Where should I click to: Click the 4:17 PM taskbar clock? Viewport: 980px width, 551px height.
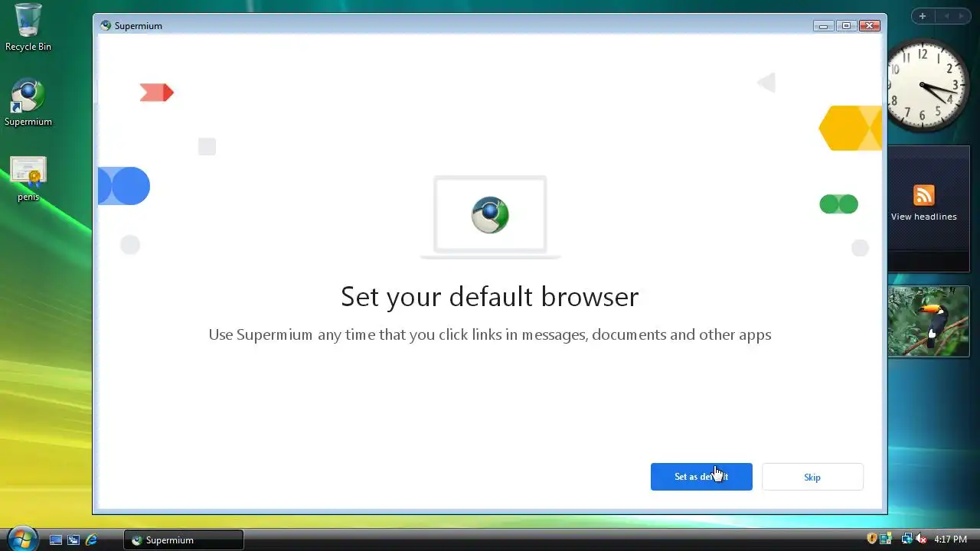pyautogui.click(x=950, y=540)
